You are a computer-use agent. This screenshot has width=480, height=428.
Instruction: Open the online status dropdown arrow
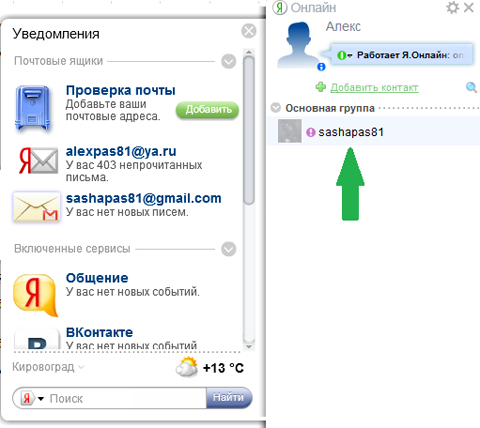[350, 56]
